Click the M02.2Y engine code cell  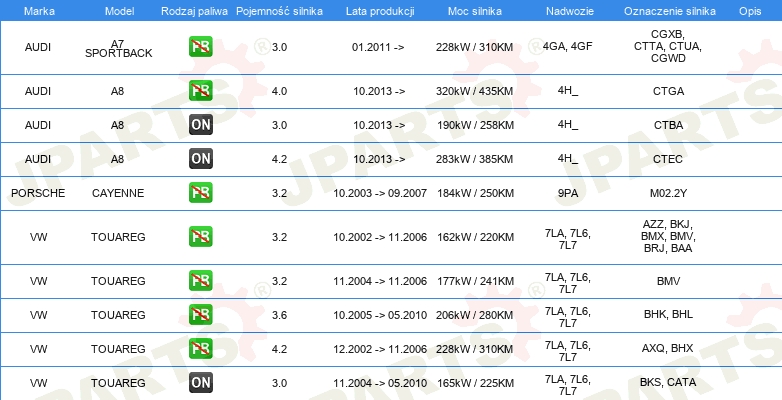pos(668,193)
